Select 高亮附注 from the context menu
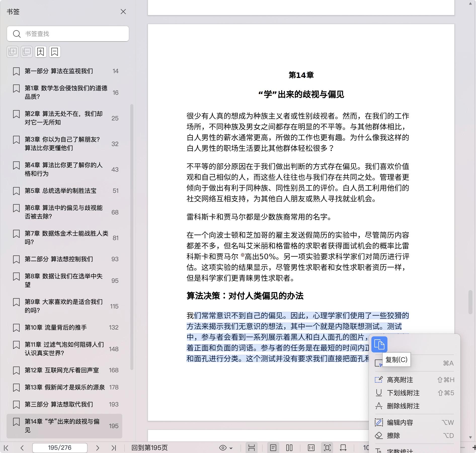This screenshot has width=476, height=453. coord(400,380)
